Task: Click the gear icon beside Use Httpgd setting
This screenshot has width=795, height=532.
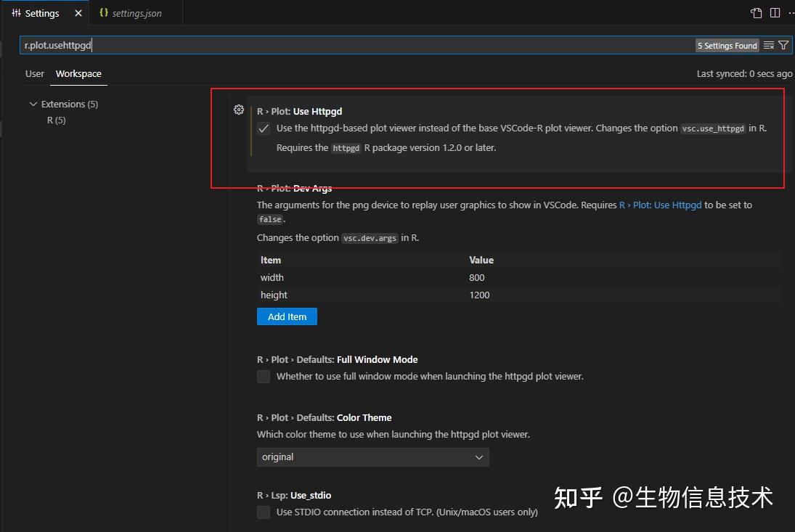Action: (239, 110)
